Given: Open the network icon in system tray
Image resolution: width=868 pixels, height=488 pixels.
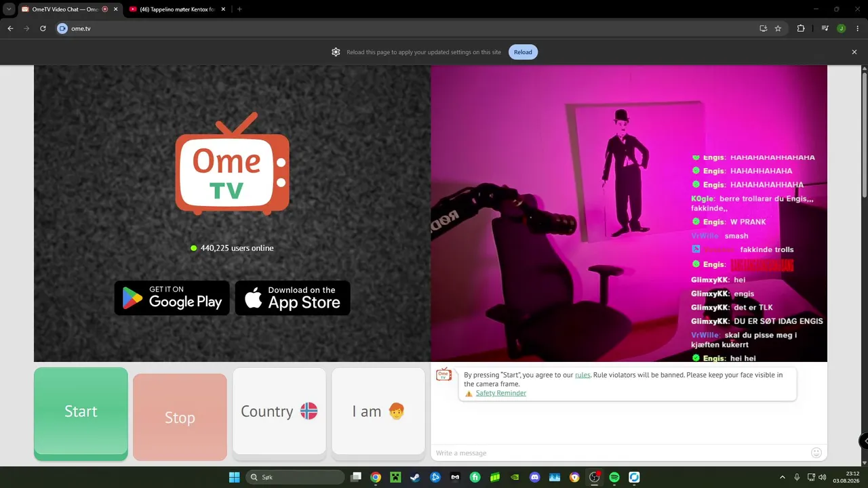Looking at the screenshot, I should point(811,477).
